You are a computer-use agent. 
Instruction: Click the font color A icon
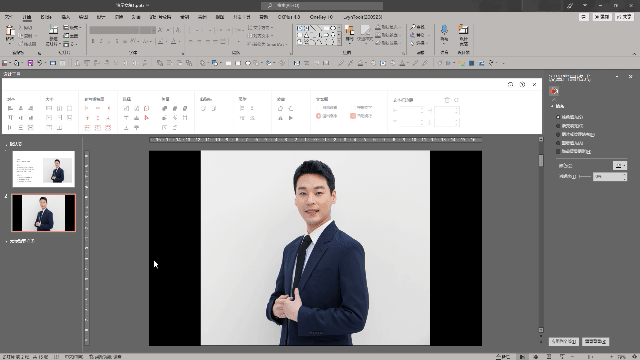174,41
